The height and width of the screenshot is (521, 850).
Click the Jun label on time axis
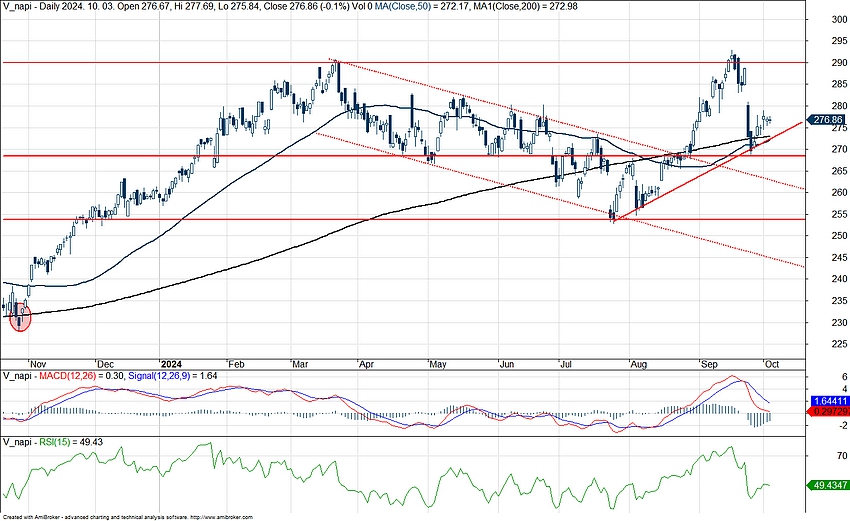[x=506, y=364]
